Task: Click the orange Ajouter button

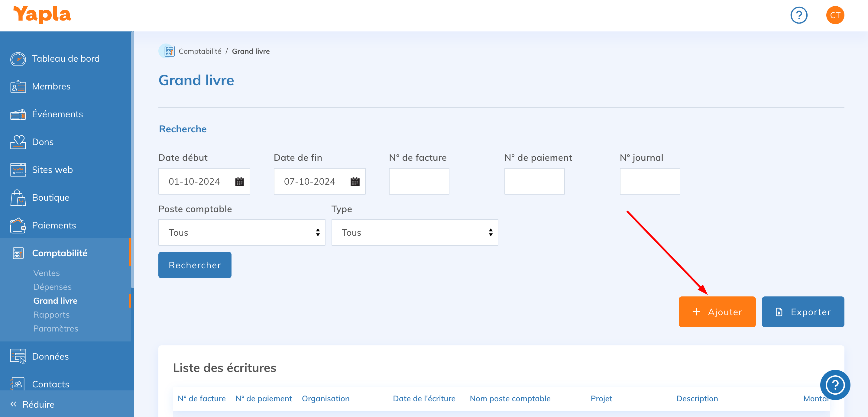Action: [x=717, y=312]
